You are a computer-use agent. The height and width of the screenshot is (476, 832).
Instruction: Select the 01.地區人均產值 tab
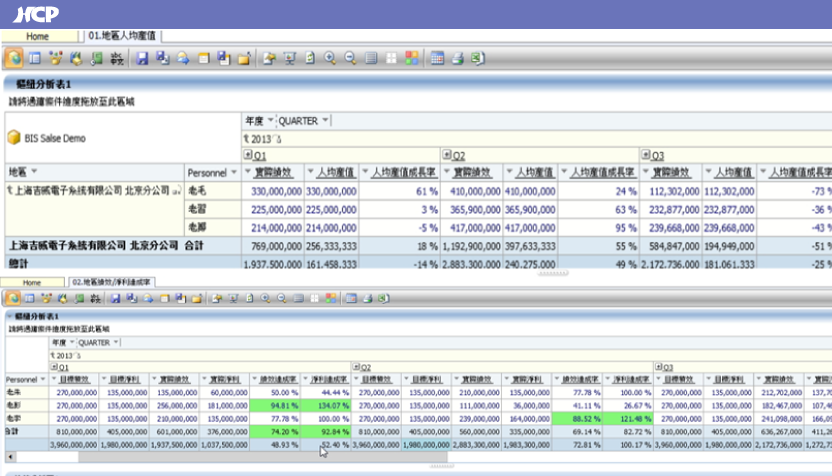pyautogui.click(x=122, y=36)
